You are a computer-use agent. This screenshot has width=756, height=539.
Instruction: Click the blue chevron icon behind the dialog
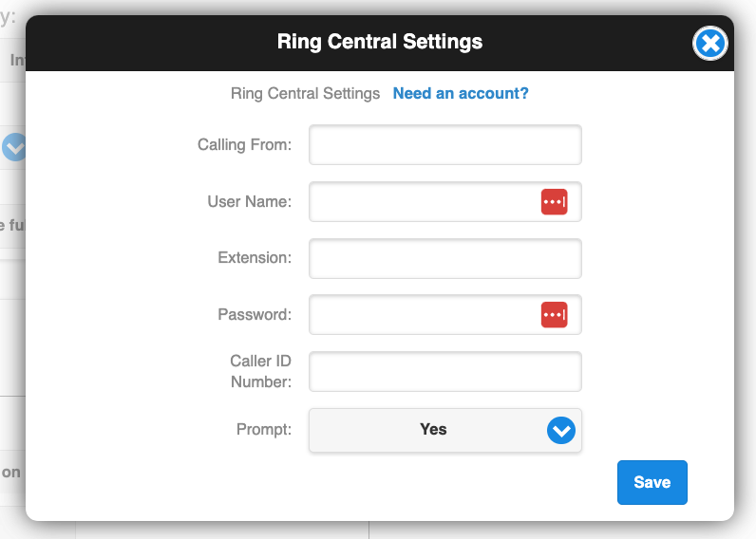(13, 147)
